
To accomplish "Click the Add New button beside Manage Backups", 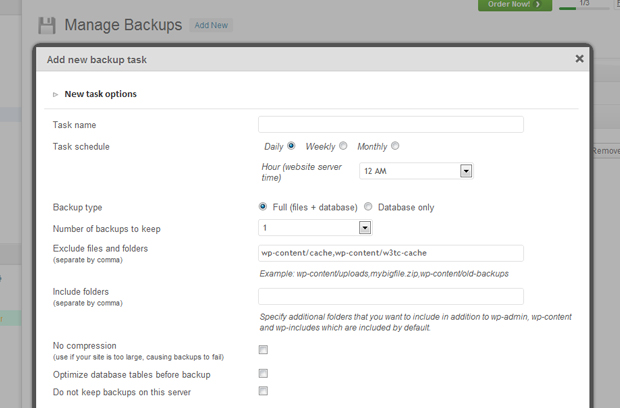I will point(211,25).
